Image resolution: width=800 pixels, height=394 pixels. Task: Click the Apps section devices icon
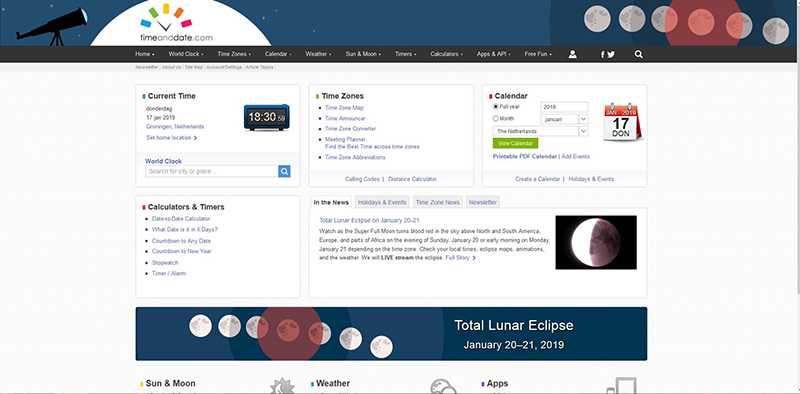coord(621,385)
